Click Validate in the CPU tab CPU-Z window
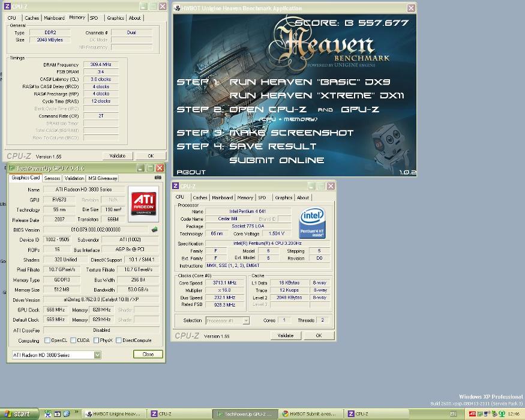This screenshot has width=525, height=420. click(286, 335)
